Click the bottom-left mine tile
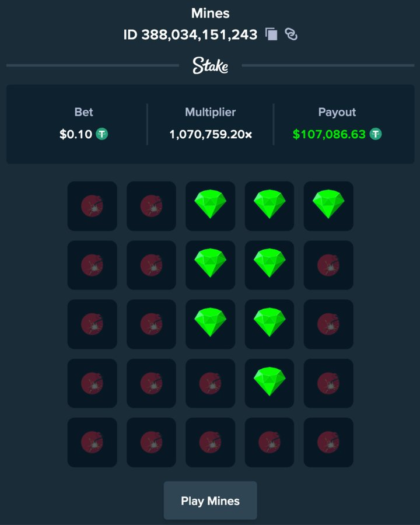 pos(92,442)
